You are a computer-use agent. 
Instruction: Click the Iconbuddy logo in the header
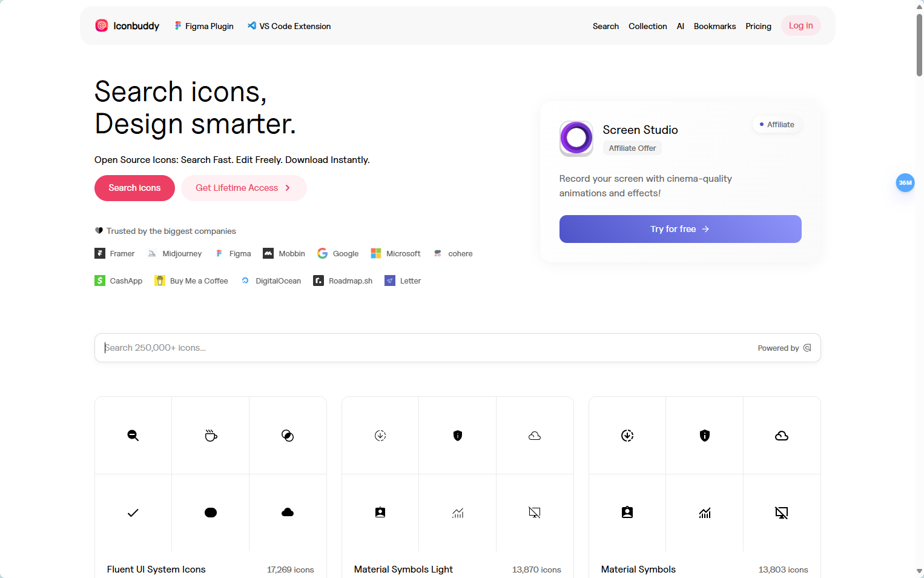pyautogui.click(x=127, y=26)
